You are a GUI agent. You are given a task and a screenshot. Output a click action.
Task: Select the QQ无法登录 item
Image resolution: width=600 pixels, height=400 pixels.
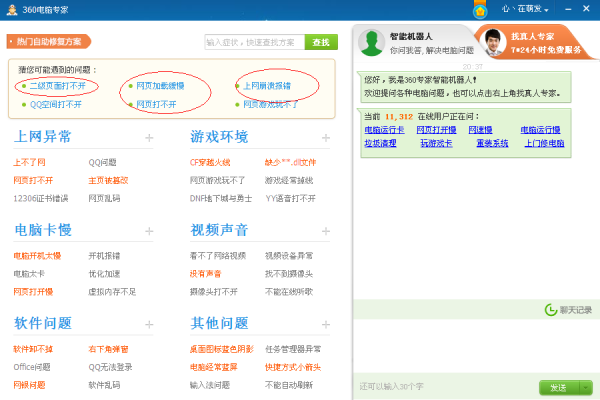click(x=111, y=367)
